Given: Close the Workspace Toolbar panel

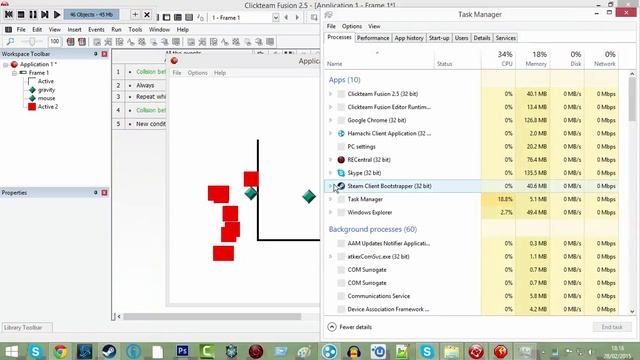Looking at the screenshot, I should point(104,54).
